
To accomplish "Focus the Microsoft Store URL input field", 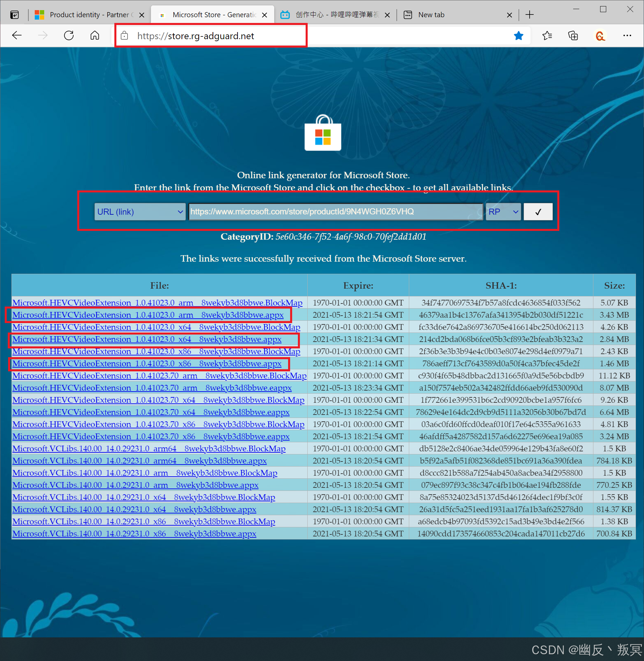I will pos(336,212).
